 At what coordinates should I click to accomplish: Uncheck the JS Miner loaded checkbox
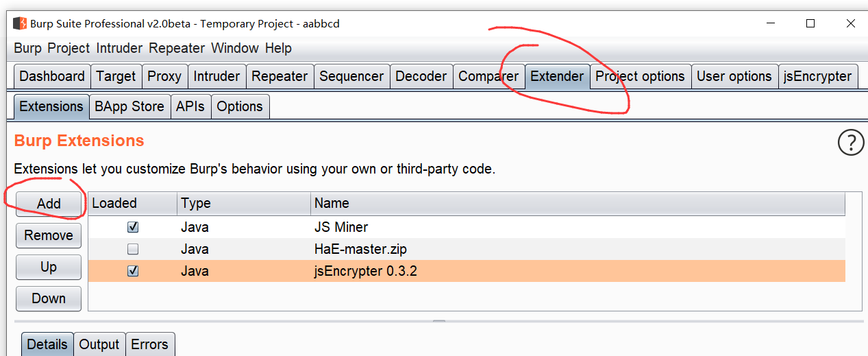point(133,227)
